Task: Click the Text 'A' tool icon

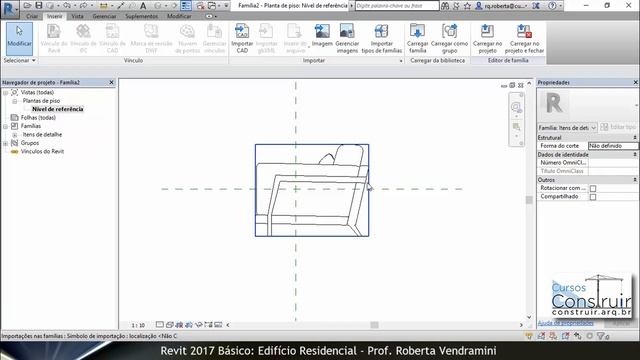Action: 143,6
